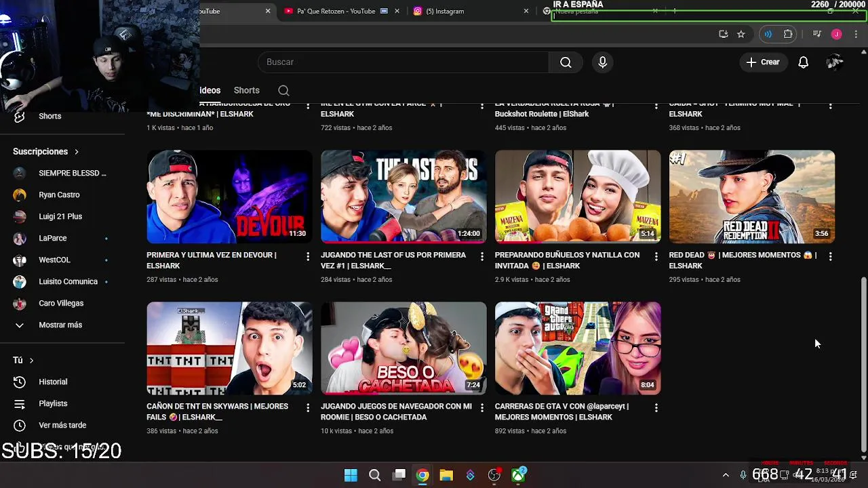This screenshot has height=488, width=868.
Task: Click into the Buscar search field
Action: click(403, 62)
